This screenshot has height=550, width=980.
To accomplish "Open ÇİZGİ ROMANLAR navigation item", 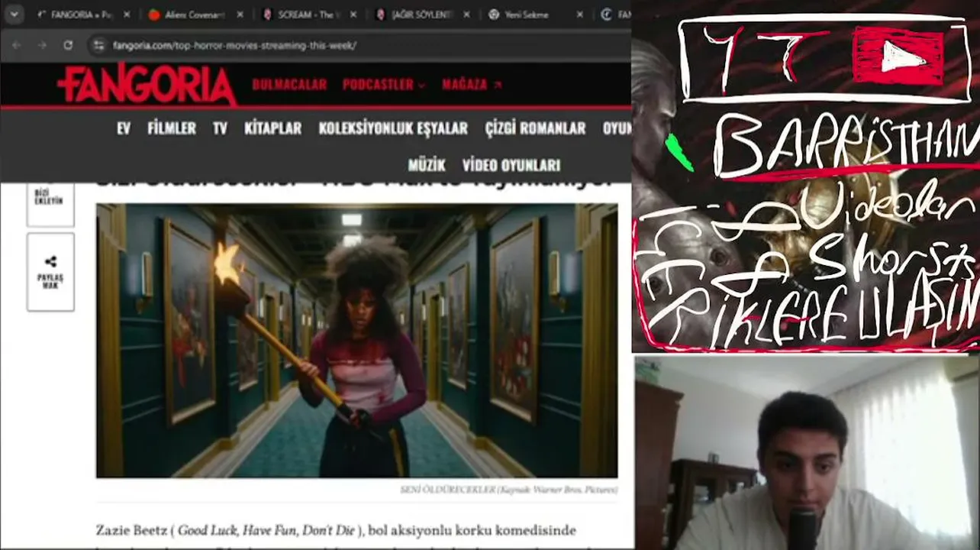I will [x=535, y=128].
